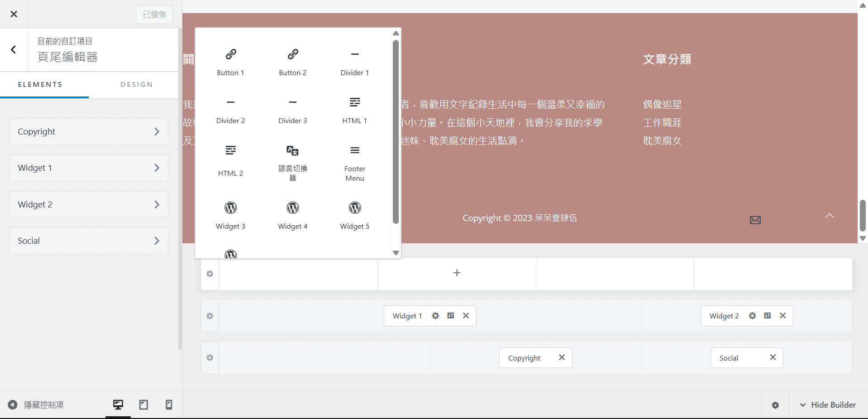
Task: Click the element picker popup scrollbar
Action: click(x=396, y=131)
